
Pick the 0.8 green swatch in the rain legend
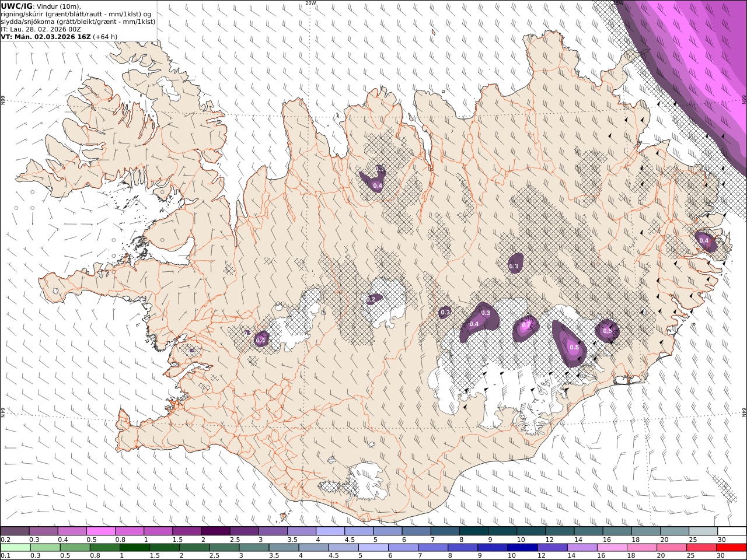(104, 548)
